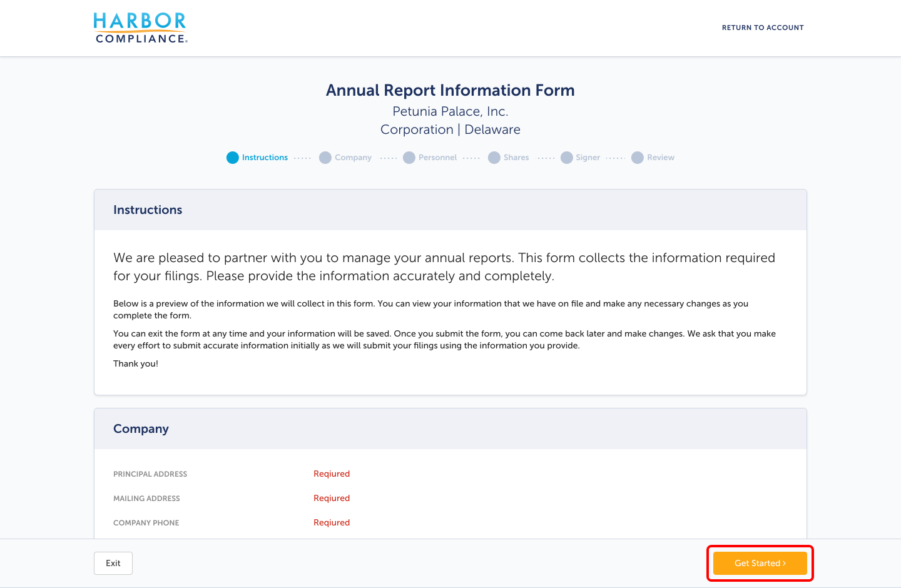The image size is (901, 588).
Task: Select the Instructions step circle
Action: click(233, 158)
